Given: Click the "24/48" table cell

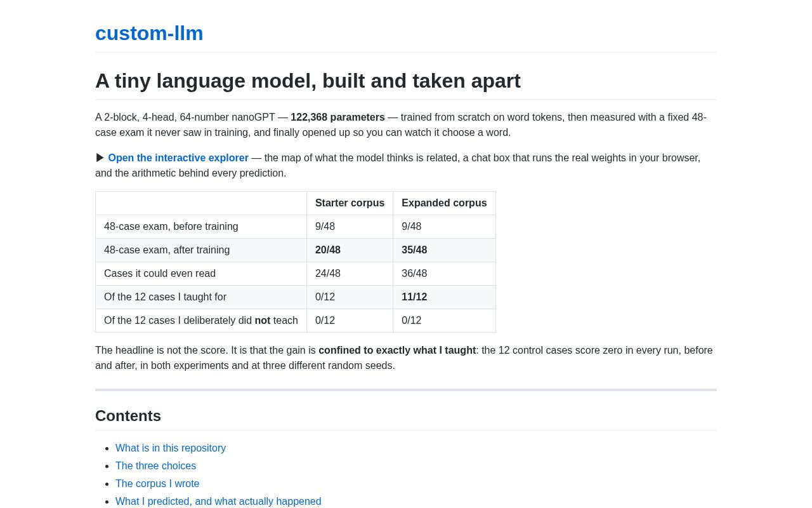Looking at the screenshot, I should pyautogui.click(x=350, y=274).
